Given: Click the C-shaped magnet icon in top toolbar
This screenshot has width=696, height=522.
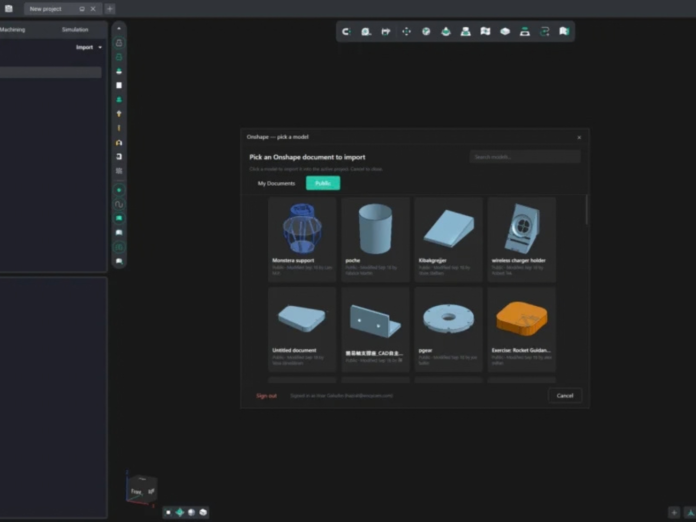Looking at the screenshot, I should 346,32.
